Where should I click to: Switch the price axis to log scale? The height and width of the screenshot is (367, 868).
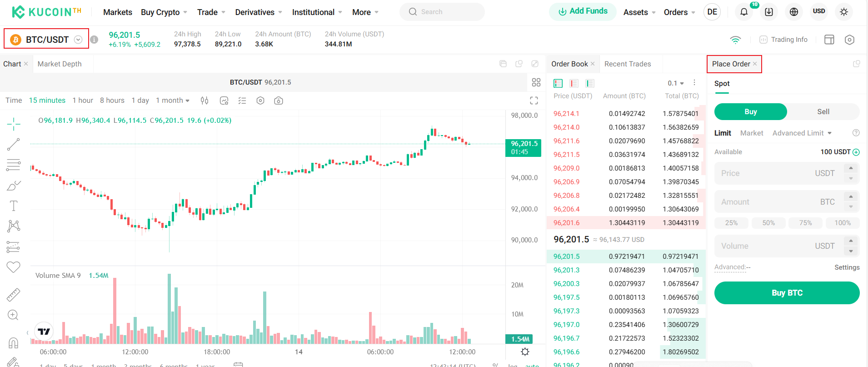[x=512, y=365]
